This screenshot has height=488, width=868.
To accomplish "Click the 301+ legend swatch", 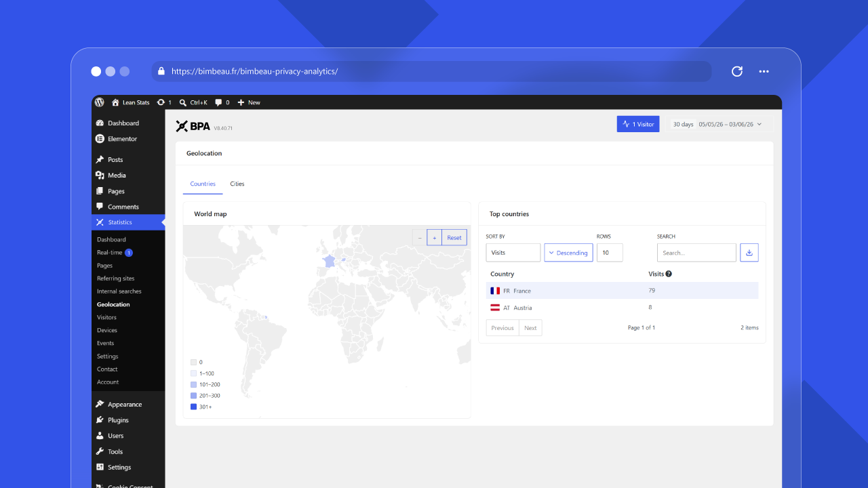I will [x=193, y=407].
